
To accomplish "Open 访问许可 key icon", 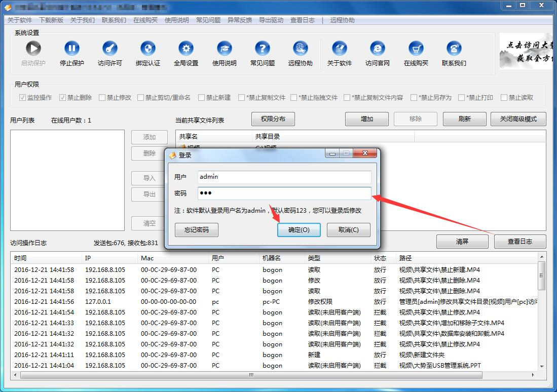I will click(x=110, y=49).
